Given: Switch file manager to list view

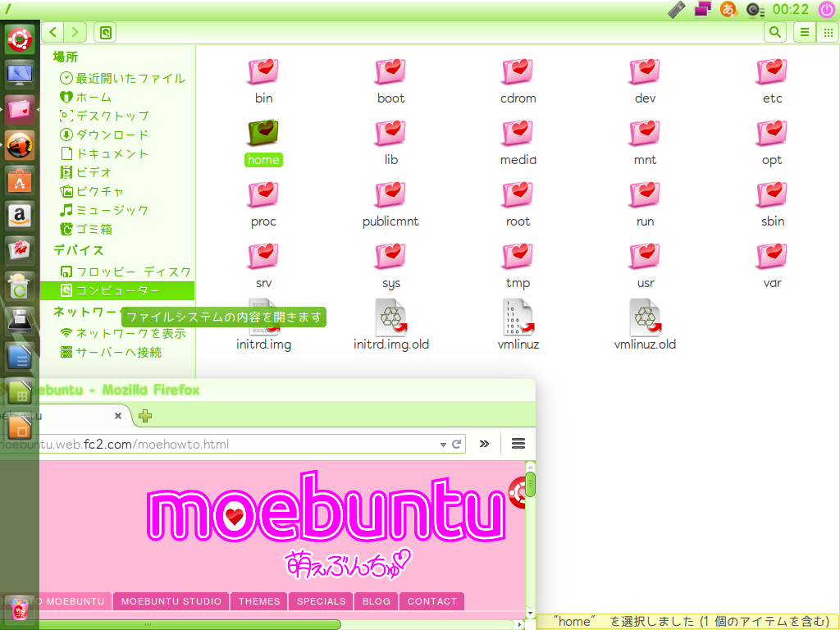Looking at the screenshot, I should click(805, 32).
